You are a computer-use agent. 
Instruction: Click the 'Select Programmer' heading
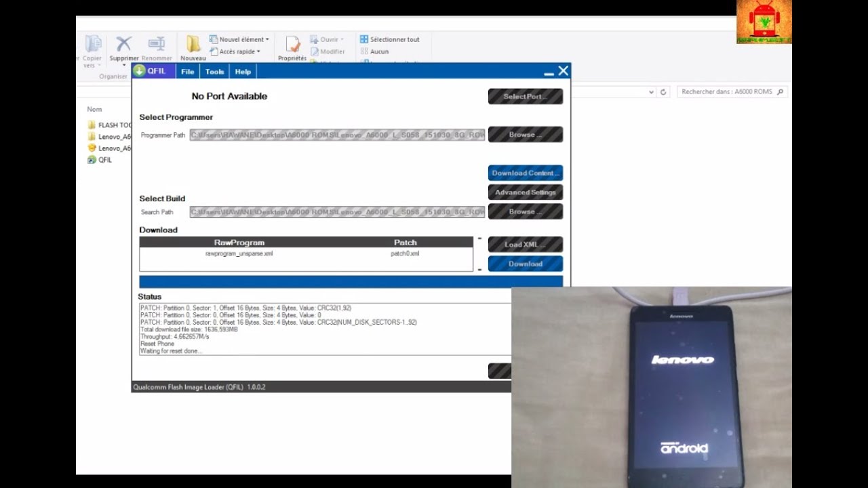click(176, 117)
